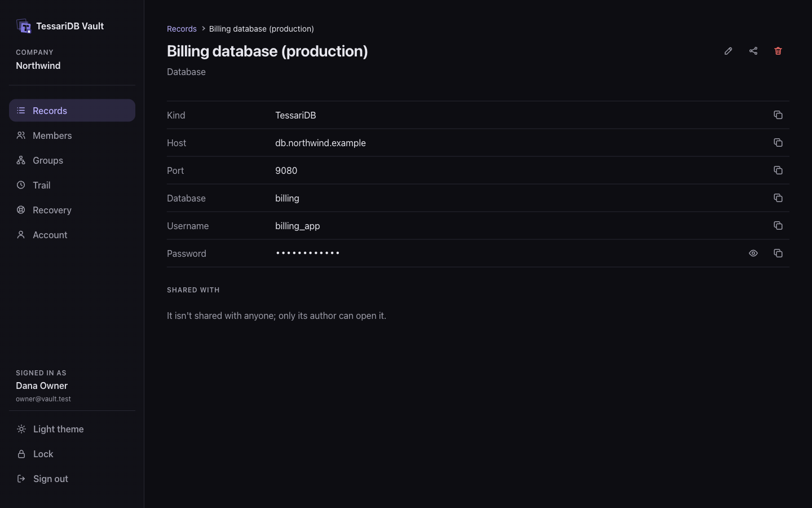Sign out of the vault
This screenshot has width=812, height=508.
[x=72, y=479]
